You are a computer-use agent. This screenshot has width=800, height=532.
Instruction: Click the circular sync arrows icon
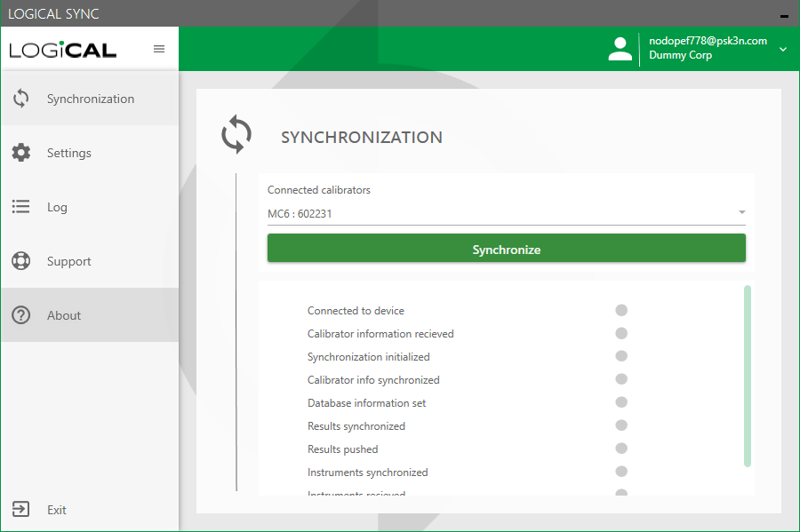[236, 135]
